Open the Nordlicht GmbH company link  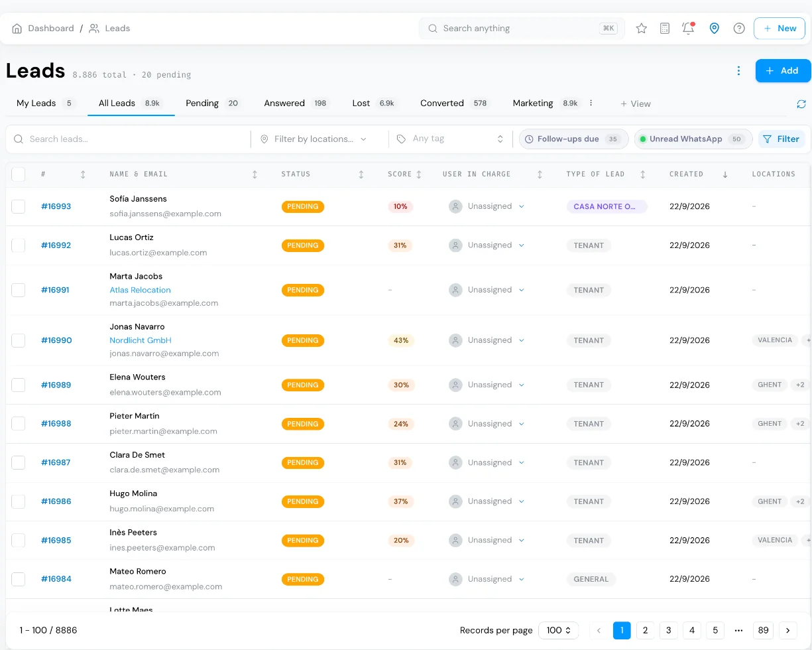click(x=141, y=340)
